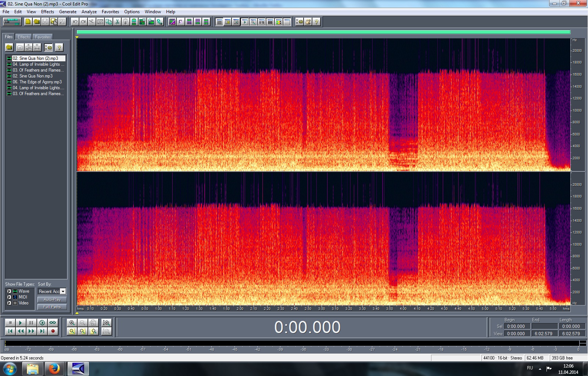Toggle the Wave file type checkbox
This screenshot has height=376, width=588.
tap(9, 291)
